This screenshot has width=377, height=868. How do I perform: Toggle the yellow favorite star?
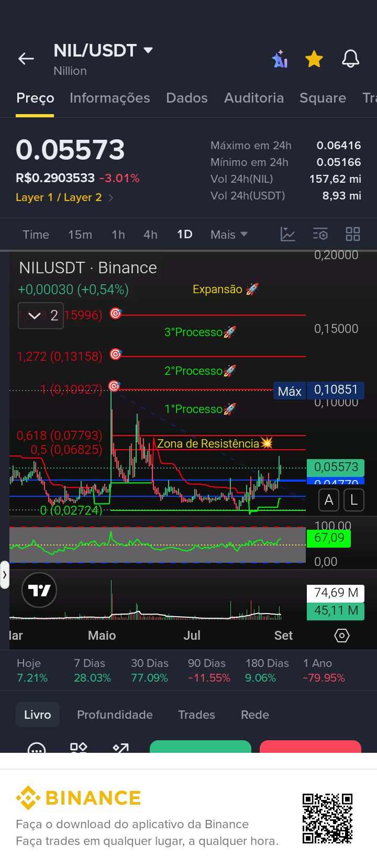[314, 59]
